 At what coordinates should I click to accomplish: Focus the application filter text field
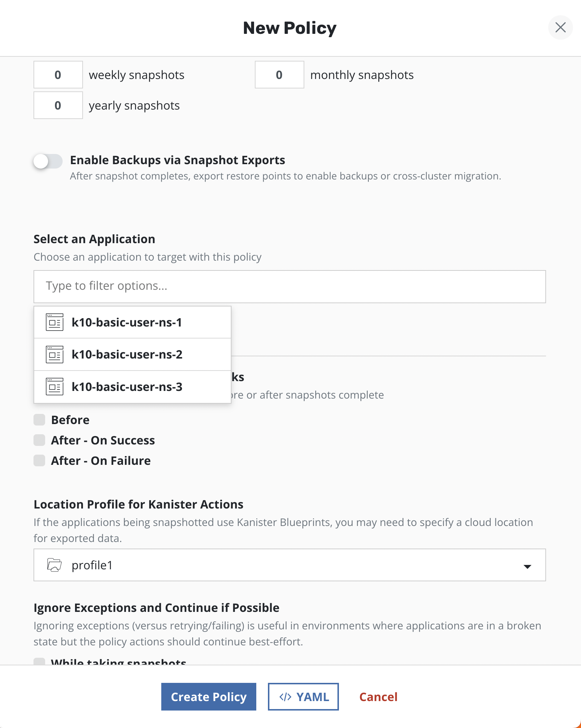[x=289, y=286]
